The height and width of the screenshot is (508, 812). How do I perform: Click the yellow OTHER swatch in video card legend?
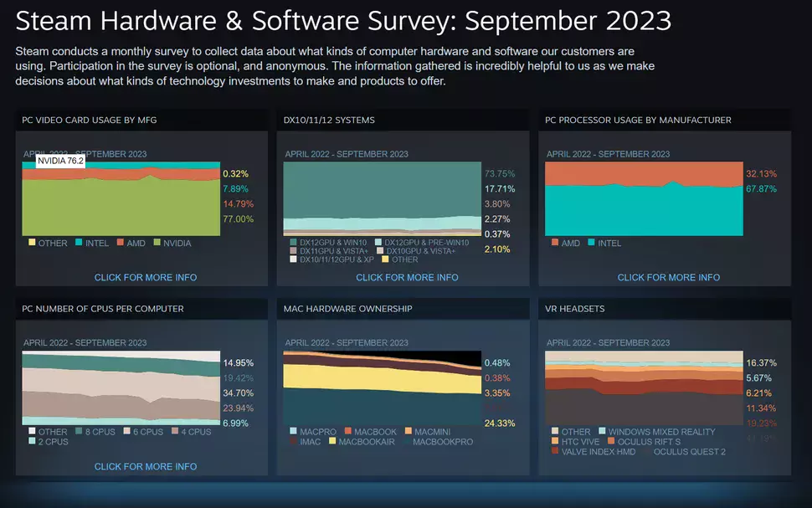(32, 243)
